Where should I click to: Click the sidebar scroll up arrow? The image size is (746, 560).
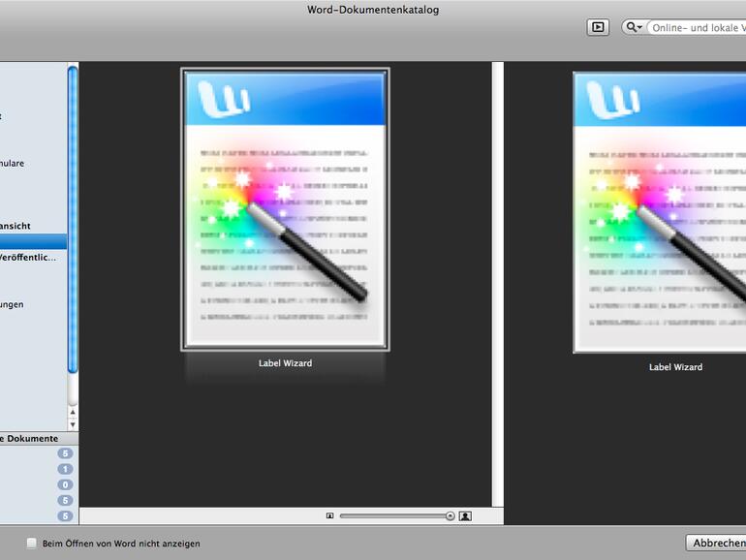pyautogui.click(x=73, y=412)
